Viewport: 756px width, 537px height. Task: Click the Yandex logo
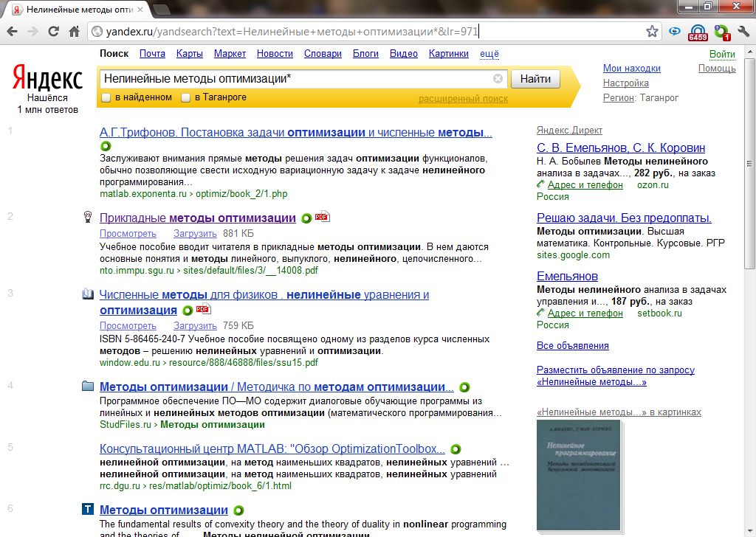[47, 78]
